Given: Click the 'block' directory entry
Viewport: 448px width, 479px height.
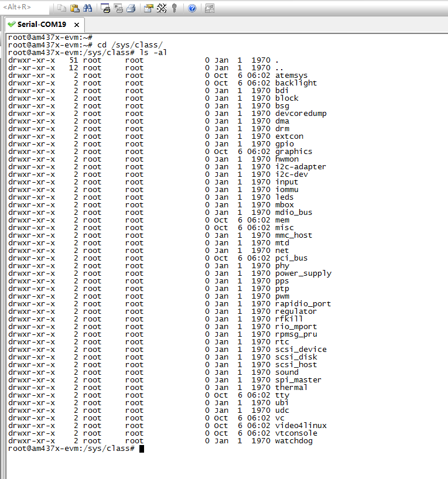Looking at the screenshot, I should [286, 98].
